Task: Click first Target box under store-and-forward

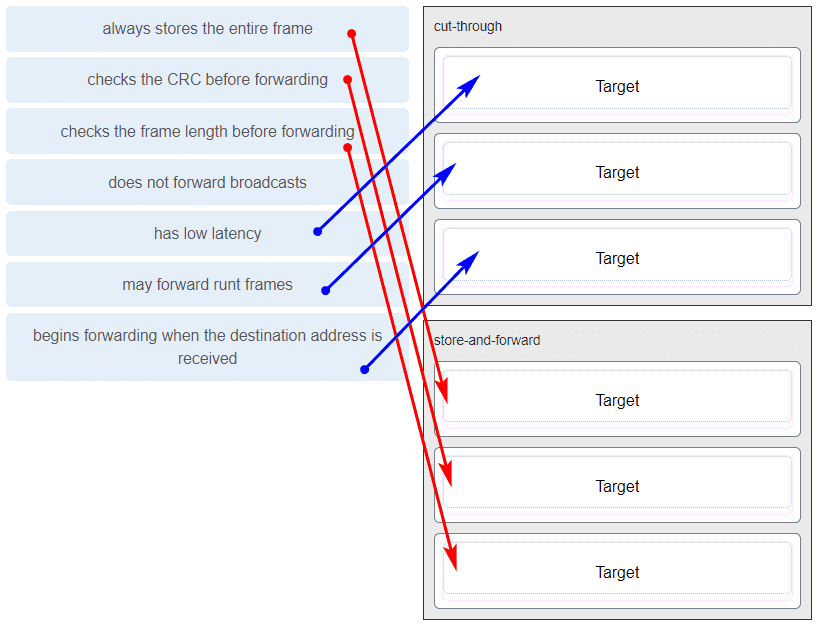Action: point(617,399)
